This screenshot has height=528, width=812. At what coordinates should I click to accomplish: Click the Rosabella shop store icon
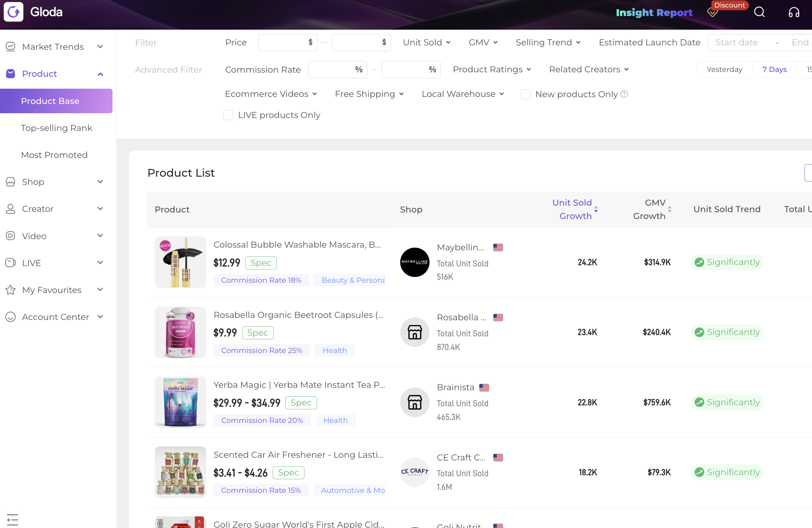(x=415, y=332)
